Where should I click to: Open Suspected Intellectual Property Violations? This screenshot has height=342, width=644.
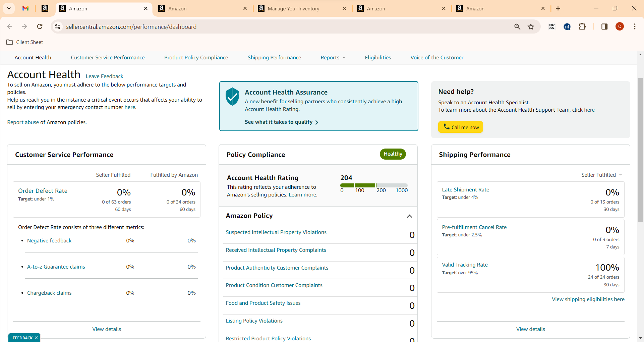coord(276,232)
